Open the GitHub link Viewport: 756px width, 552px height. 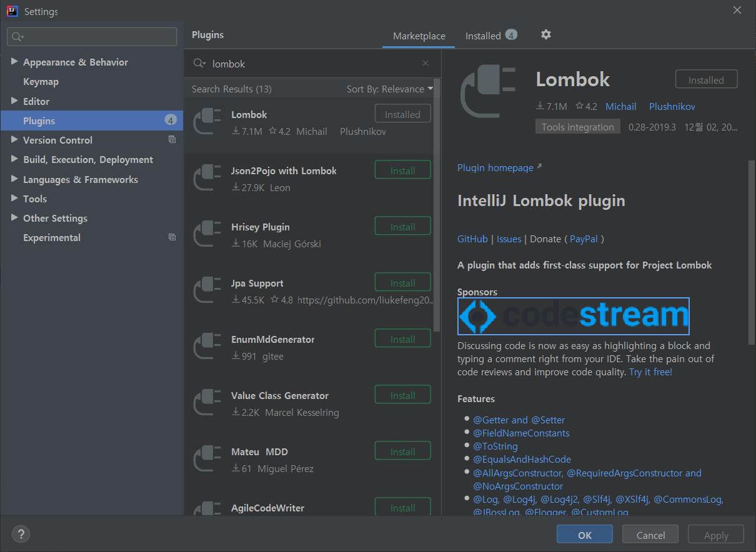coord(472,239)
